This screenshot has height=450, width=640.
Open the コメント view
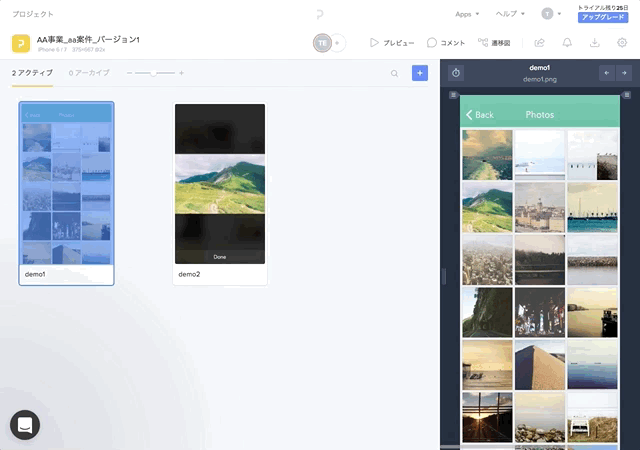[x=446, y=43]
